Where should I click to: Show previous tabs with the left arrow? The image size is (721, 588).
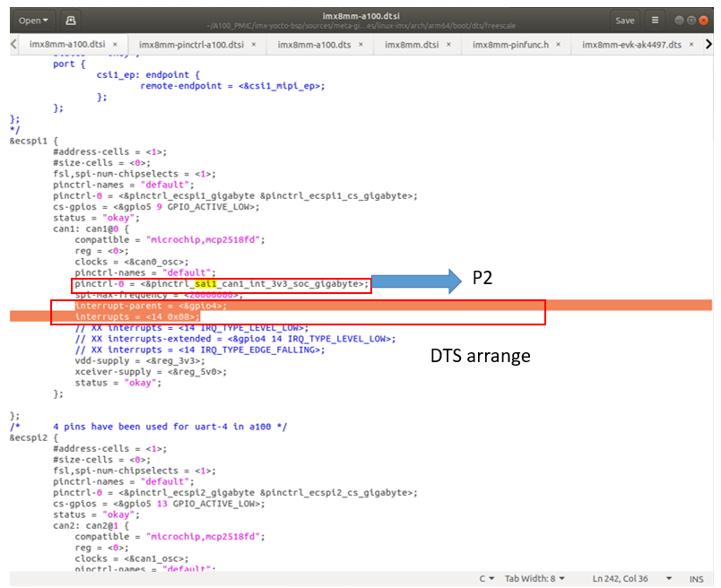coord(13,44)
